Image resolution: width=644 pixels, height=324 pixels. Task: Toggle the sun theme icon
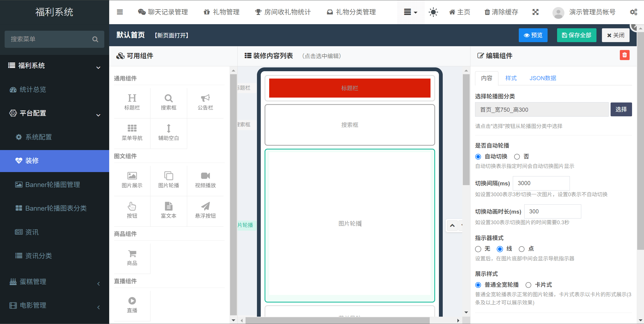tap(433, 12)
